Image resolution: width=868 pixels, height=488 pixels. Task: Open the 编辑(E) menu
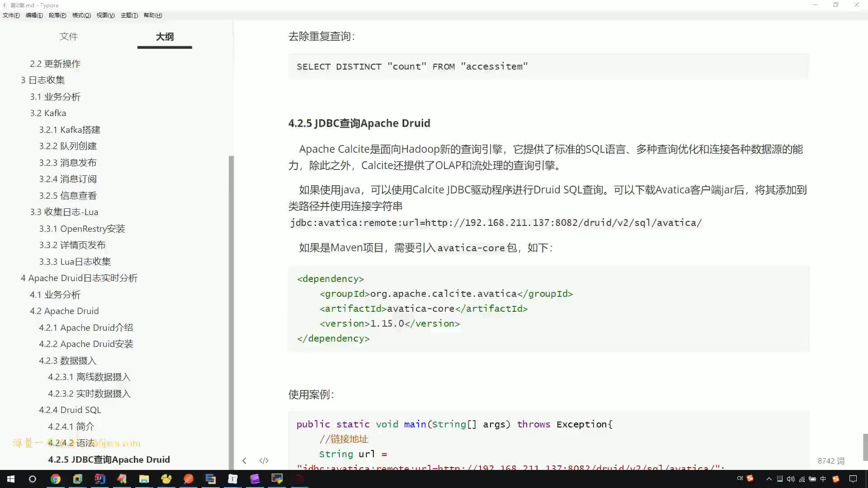tap(34, 15)
